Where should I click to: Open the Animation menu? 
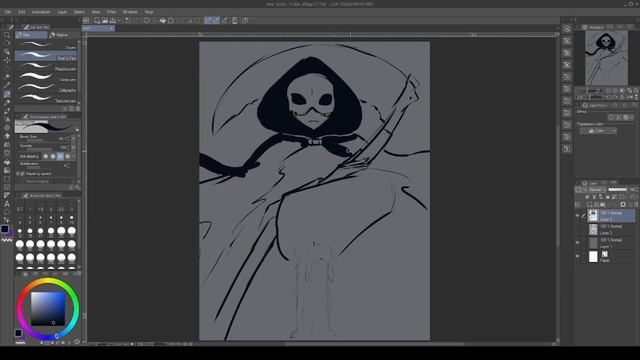pos(41,12)
